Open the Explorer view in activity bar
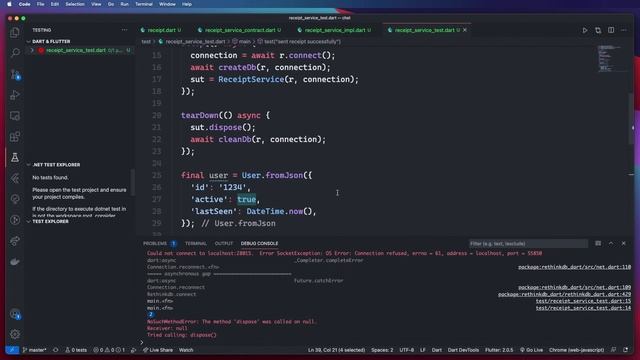This screenshot has height=360, width=640. pyautogui.click(x=15, y=32)
